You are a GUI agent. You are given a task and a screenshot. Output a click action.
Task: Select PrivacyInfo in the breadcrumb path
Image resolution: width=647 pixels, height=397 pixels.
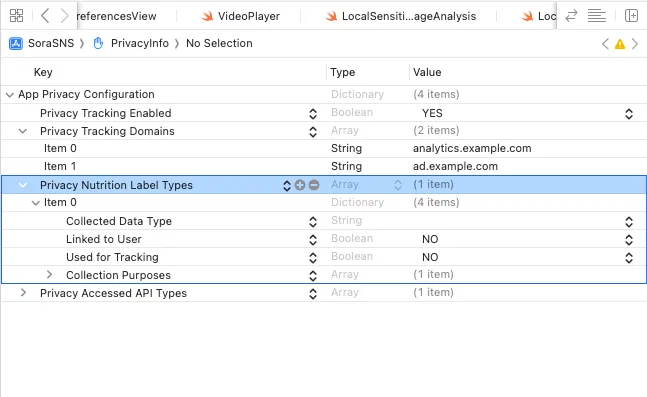click(140, 43)
